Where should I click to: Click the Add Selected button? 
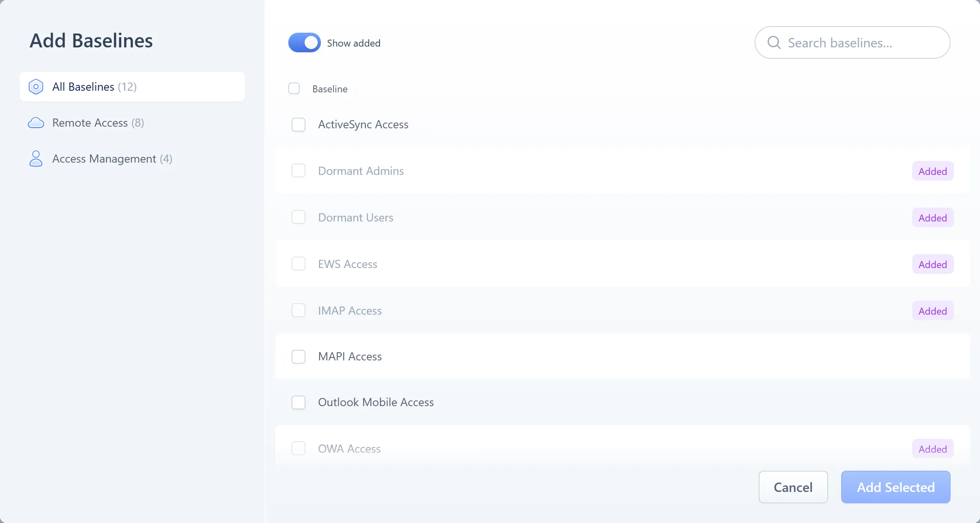pos(895,487)
